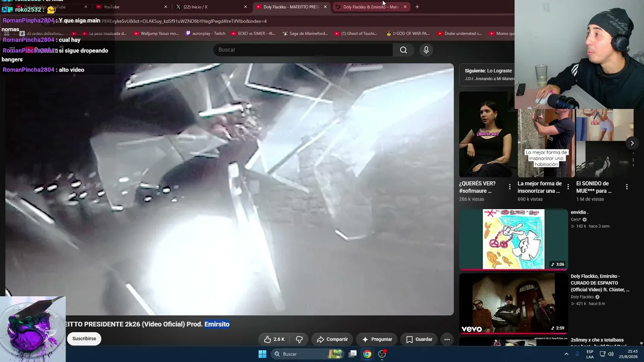This screenshot has width=644, height=362.
Task: Open the 'Doly Flackko' channel under CURADO DE ESPANTO
Action: (x=583, y=297)
